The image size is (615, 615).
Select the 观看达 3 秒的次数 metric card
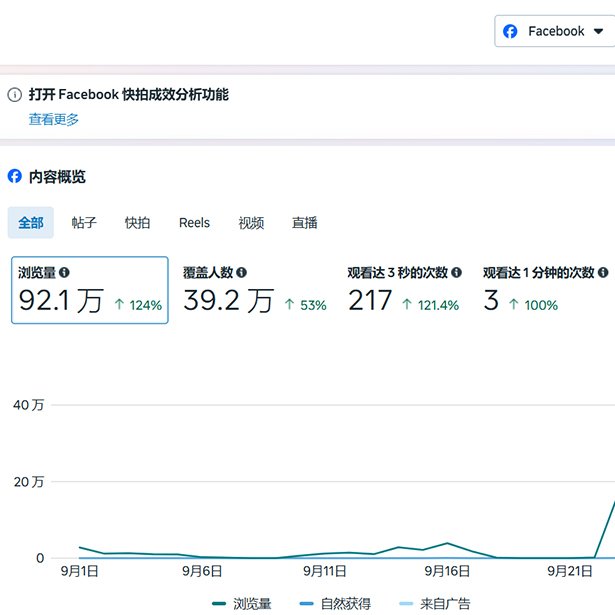404,290
